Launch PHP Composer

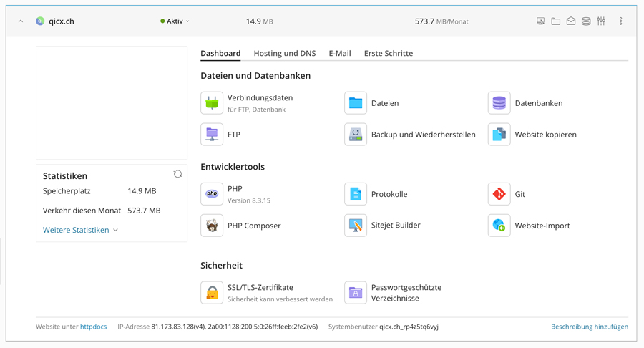[x=253, y=226]
